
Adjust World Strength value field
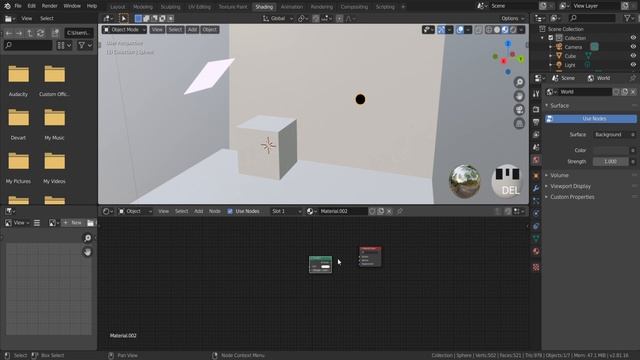[x=611, y=162]
